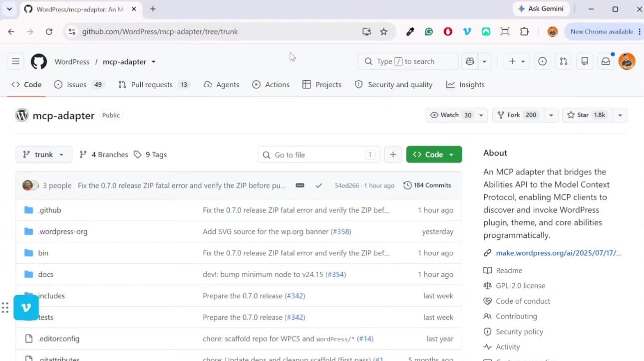Open GitHub hamburger navigation menu
644x361 pixels.
pos(15,61)
